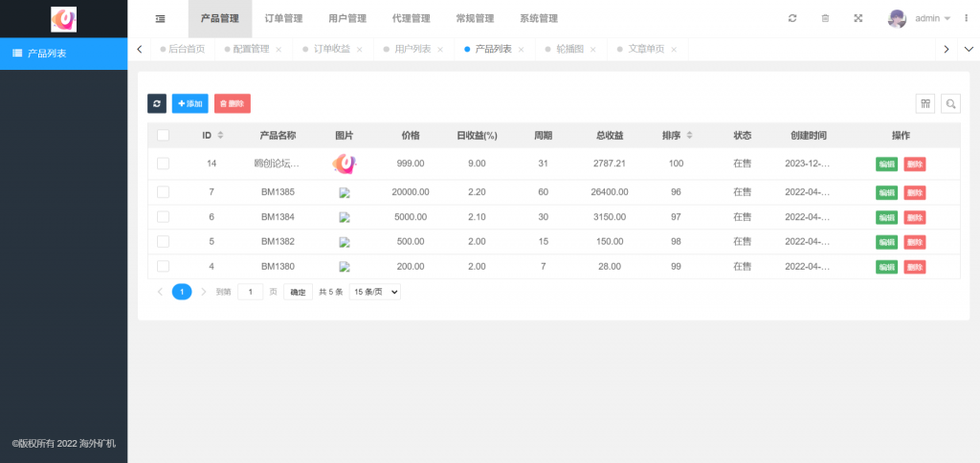
Task: Close the 文章单页 tab
Action: (674, 50)
